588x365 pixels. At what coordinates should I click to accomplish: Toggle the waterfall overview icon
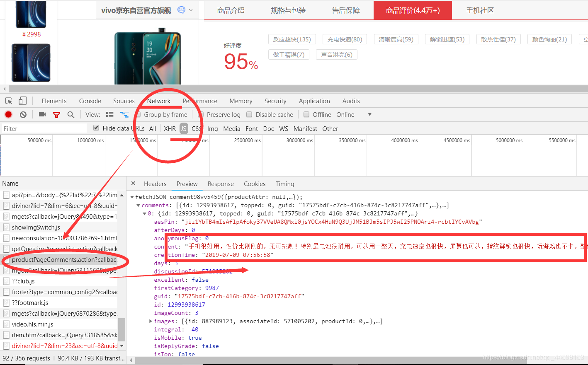click(x=124, y=115)
